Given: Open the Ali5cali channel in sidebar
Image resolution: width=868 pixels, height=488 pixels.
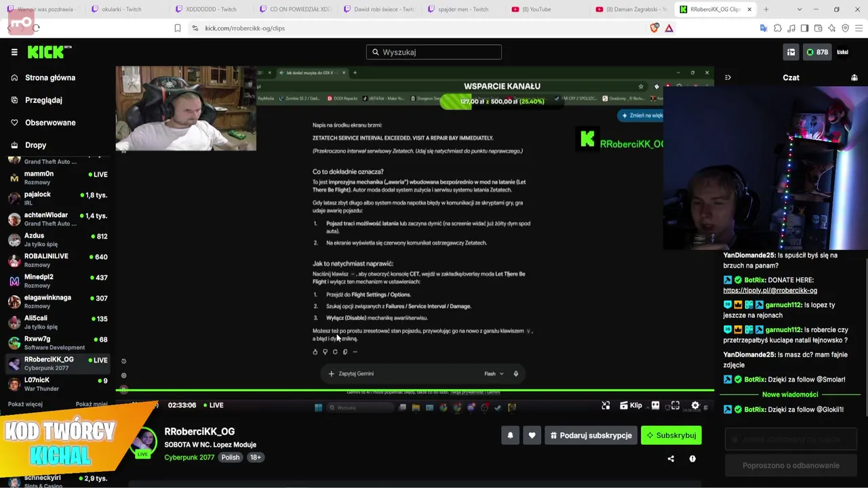Looking at the screenshot, I should (58, 323).
